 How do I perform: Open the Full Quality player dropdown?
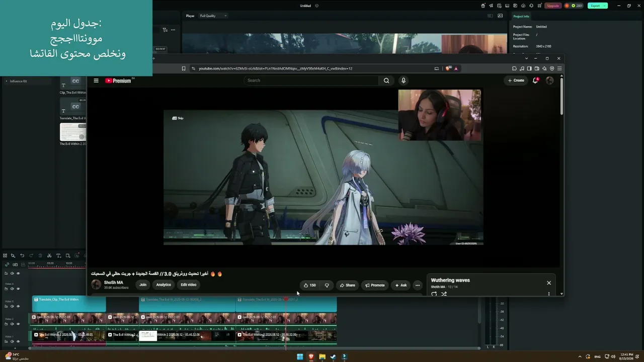point(213,16)
